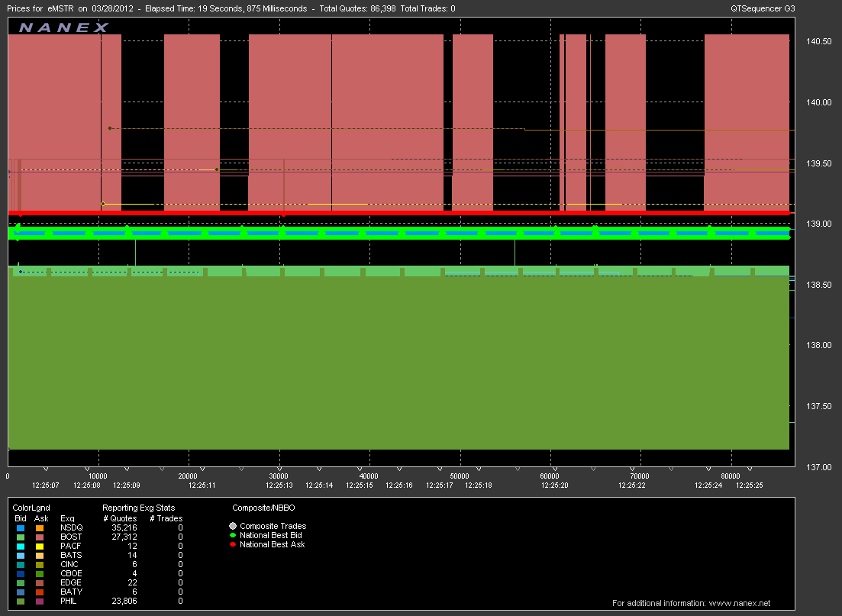Open the www.nanex.net link
The width and height of the screenshot is (842, 616).
point(740,603)
